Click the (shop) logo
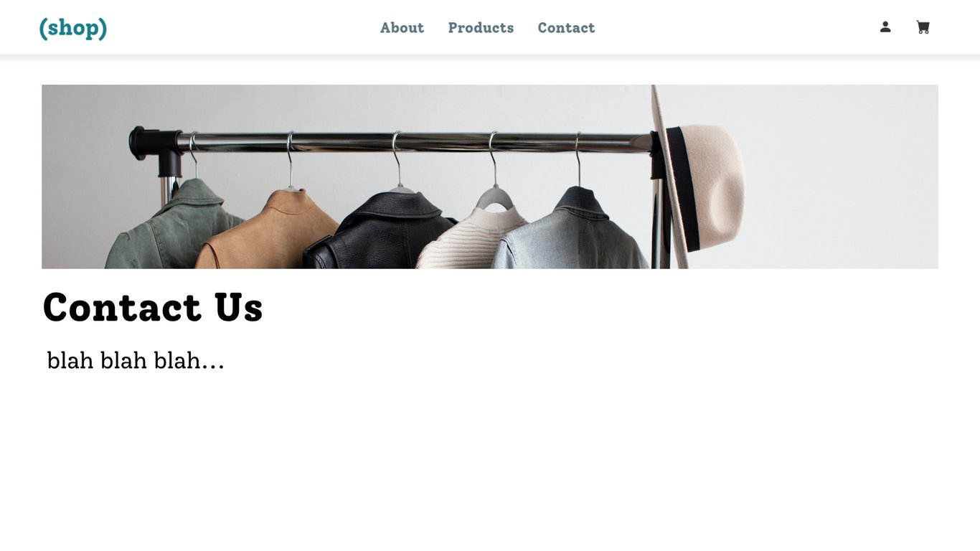 click(x=73, y=28)
